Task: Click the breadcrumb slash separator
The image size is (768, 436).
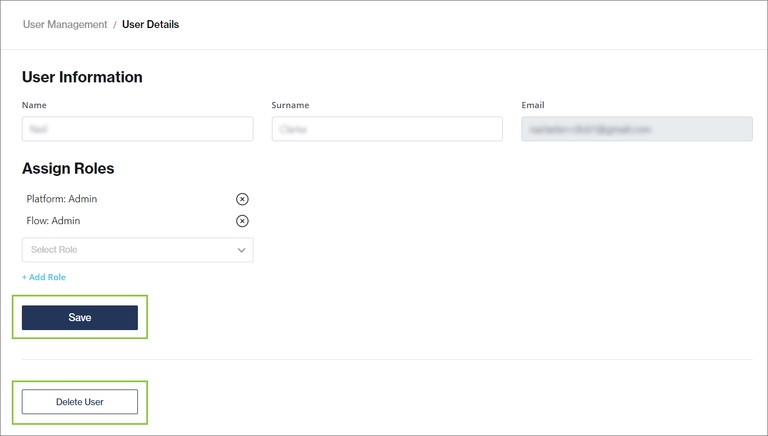Action: click(115, 24)
